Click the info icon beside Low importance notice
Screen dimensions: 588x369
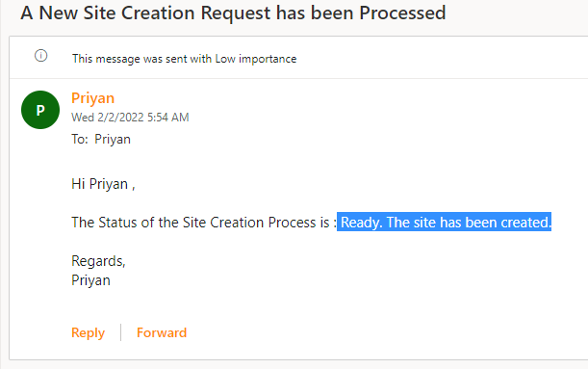(40, 56)
